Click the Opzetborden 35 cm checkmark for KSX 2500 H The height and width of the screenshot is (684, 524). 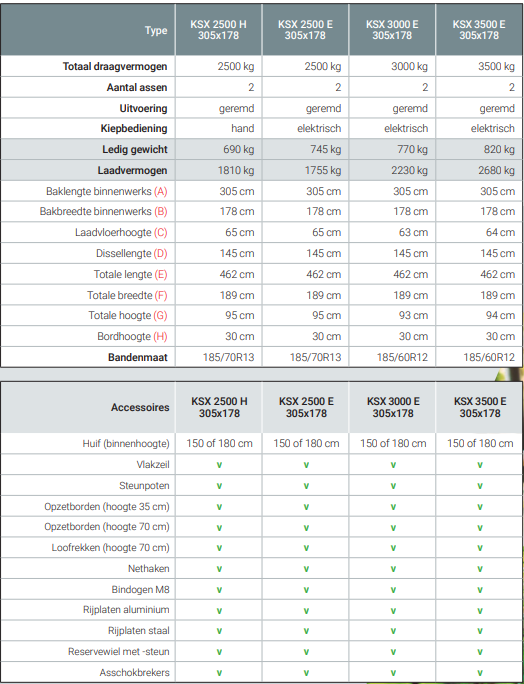click(x=219, y=507)
